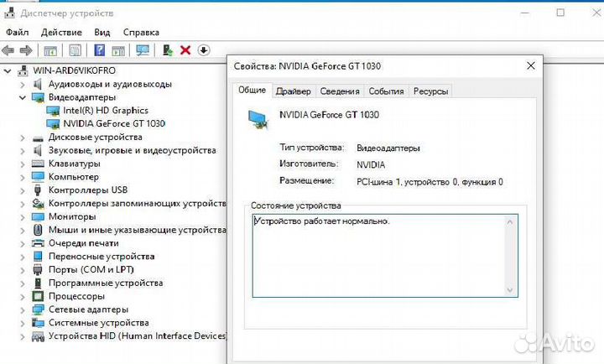Select the Клавиатуры keyboard icon
This screenshot has height=364, width=604.
coord(38,164)
